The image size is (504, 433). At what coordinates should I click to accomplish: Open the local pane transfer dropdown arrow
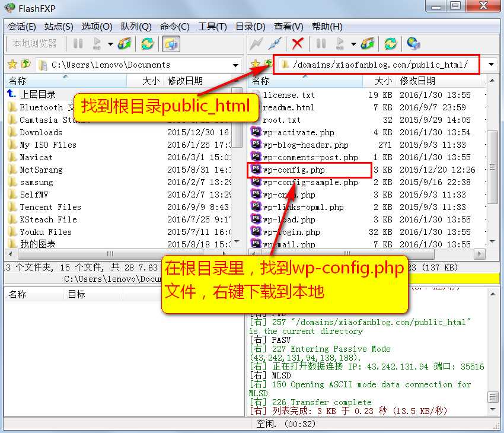[x=110, y=44]
